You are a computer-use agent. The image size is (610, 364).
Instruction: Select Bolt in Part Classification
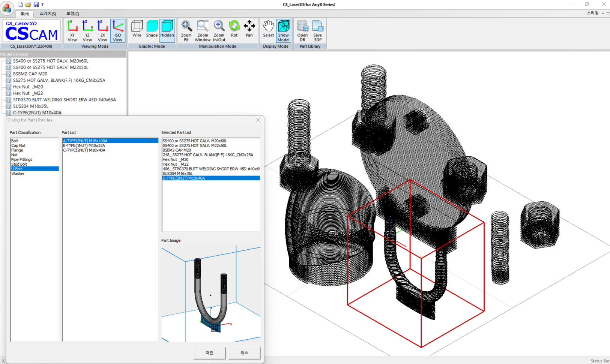35,141
